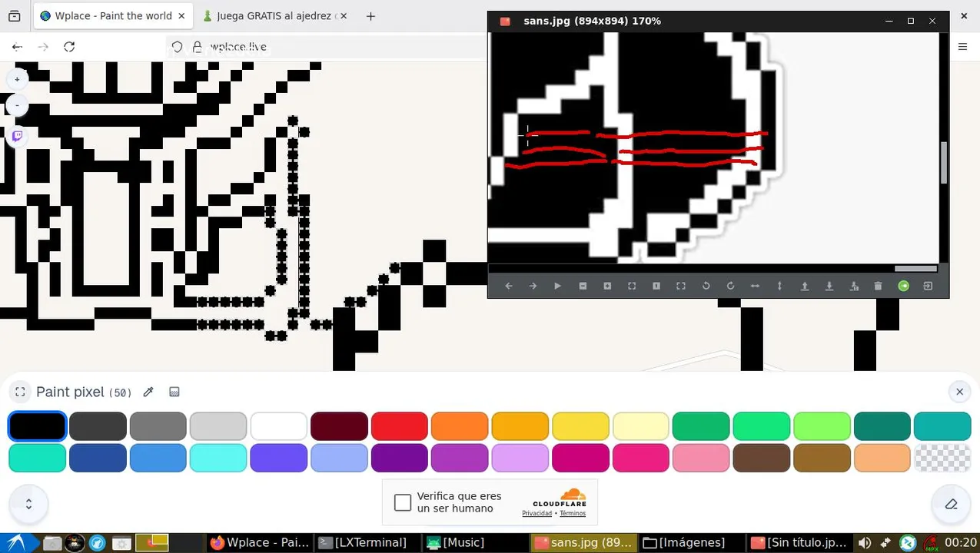Image resolution: width=980 pixels, height=553 pixels.
Task: Open volume control in system tray
Action: tap(864, 542)
